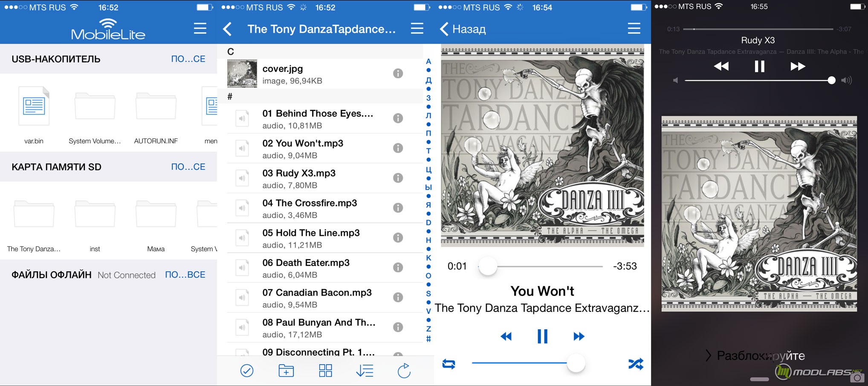Toggle shuffle mode in player
Screen dimensions: 868x386
(x=636, y=364)
